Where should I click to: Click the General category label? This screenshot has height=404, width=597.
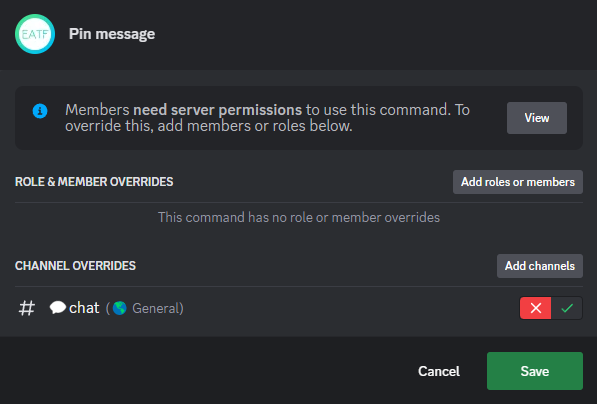pos(157,308)
